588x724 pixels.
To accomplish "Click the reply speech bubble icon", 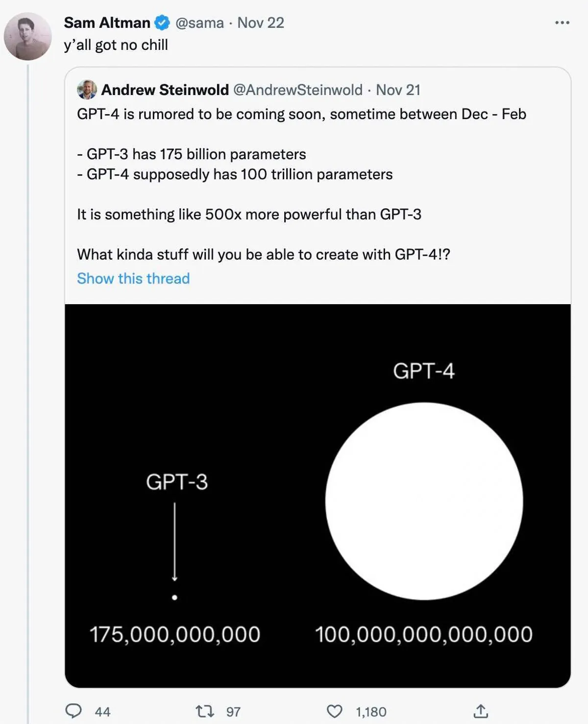I will tap(73, 711).
